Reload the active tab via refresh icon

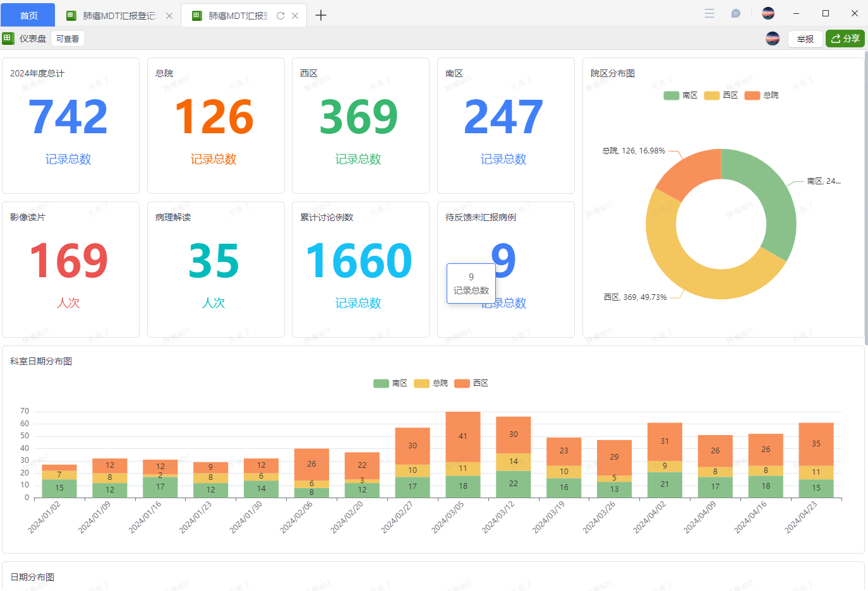pyautogui.click(x=280, y=16)
